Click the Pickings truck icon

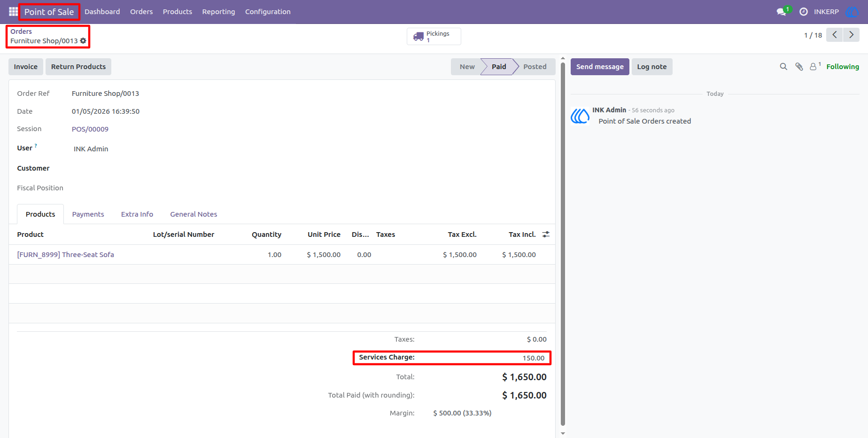click(x=418, y=36)
